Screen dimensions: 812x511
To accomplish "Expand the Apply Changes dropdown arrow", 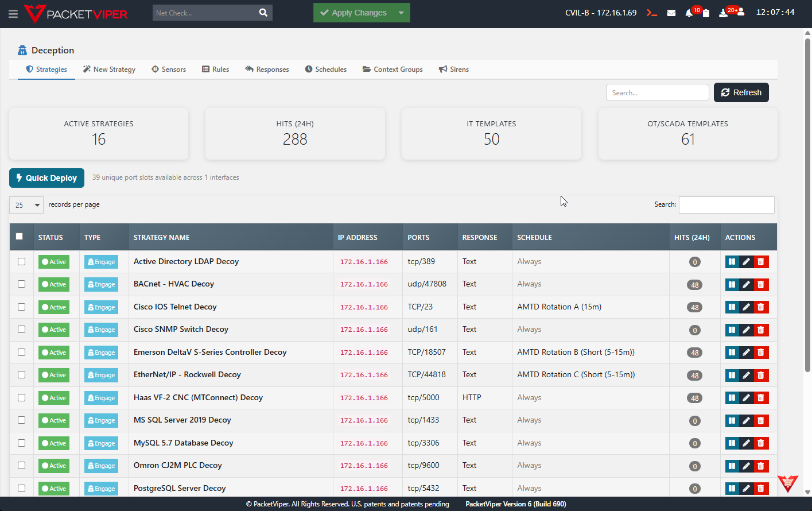I will pyautogui.click(x=402, y=13).
